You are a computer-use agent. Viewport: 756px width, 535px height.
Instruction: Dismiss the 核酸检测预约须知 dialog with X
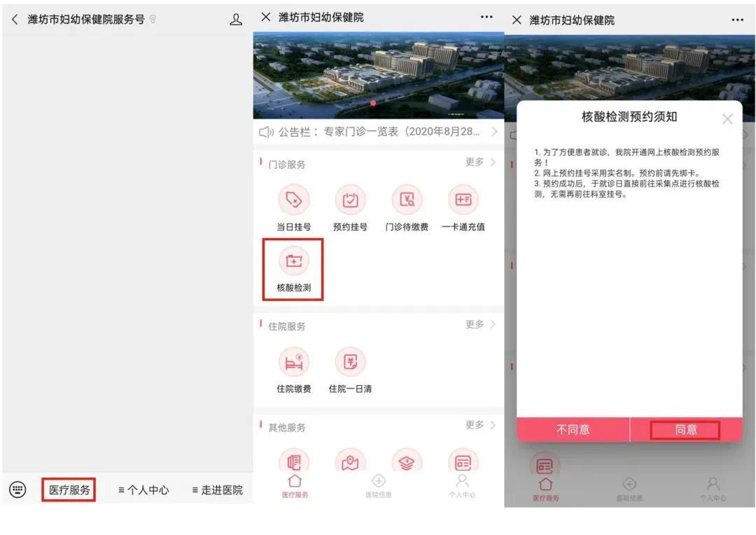(x=727, y=118)
